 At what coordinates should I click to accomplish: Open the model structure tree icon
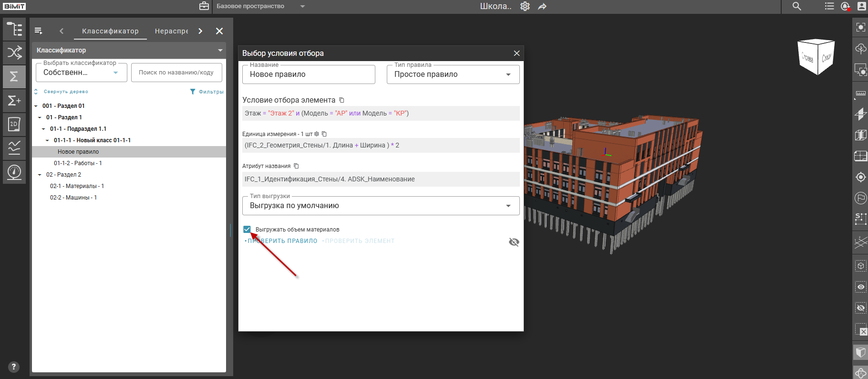pos(14,30)
